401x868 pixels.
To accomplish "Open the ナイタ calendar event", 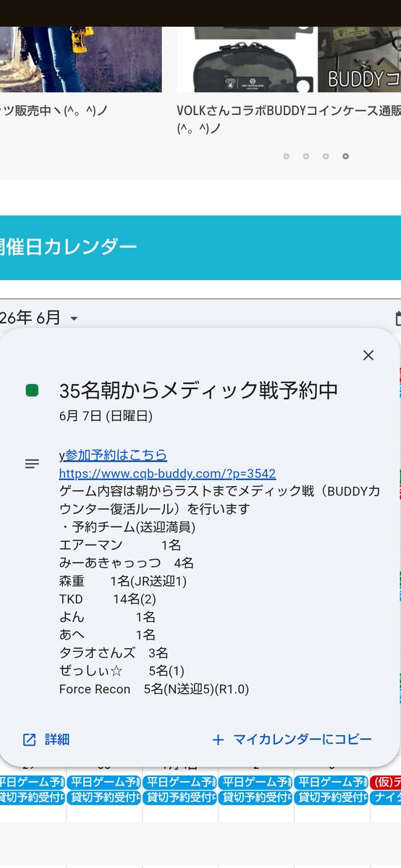I will (385, 798).
